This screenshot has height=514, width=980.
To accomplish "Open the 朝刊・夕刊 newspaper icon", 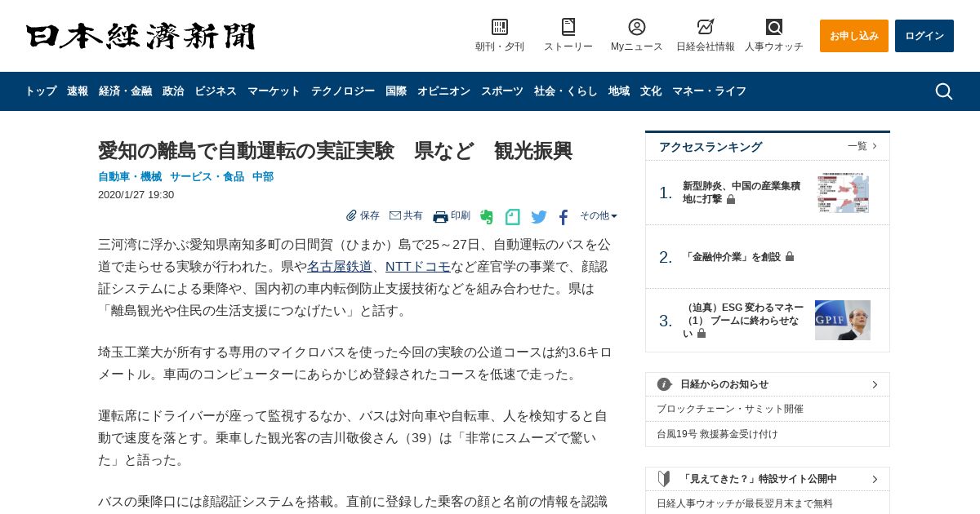I will 500,27.
